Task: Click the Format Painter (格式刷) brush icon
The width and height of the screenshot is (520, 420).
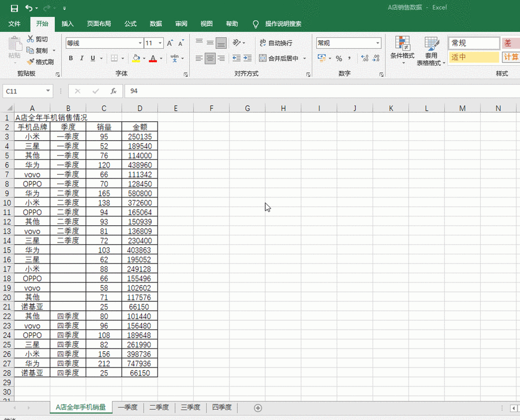Action: 30,62
